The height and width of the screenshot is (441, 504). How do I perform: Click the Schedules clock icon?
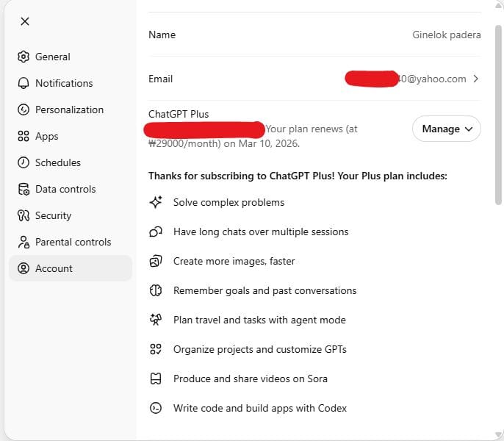click(x=23, y=162)
